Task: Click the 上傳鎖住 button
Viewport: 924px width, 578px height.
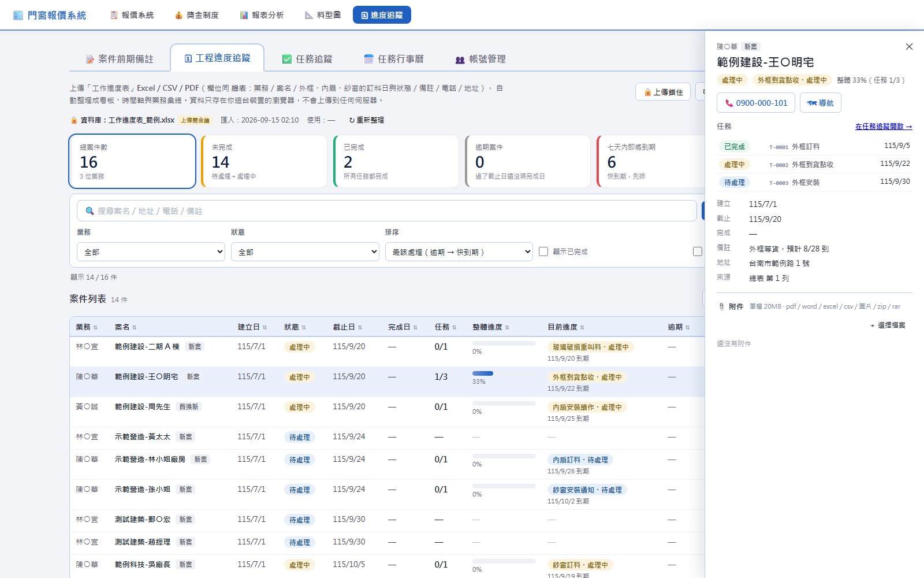Action: pos(663,92)
